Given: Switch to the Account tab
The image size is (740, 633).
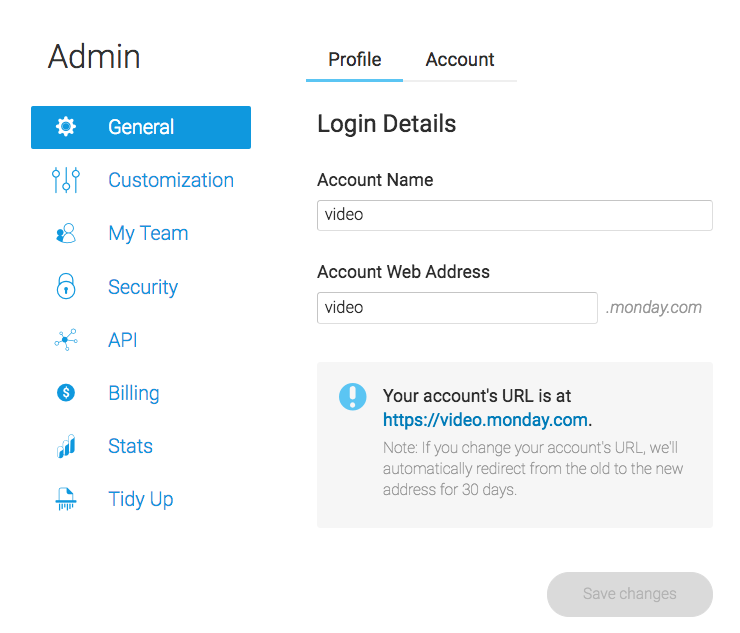Looking at the screenshot, I should (x=460, y=60).
